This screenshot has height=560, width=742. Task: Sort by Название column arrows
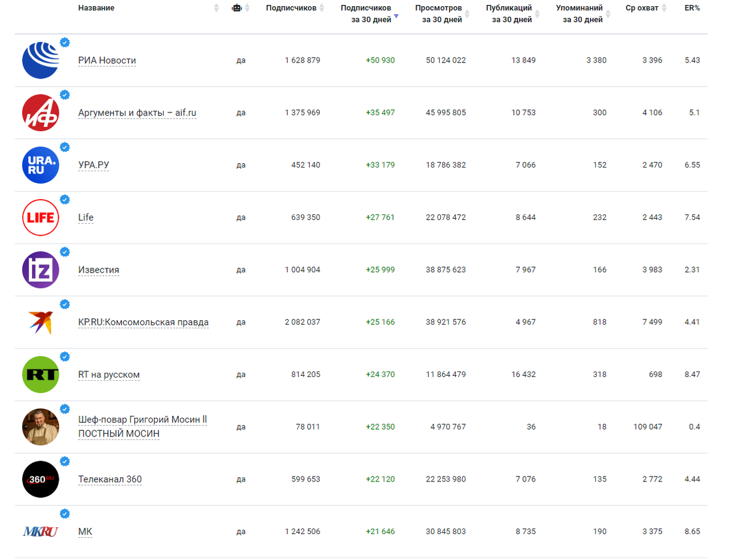pos(216,8)
